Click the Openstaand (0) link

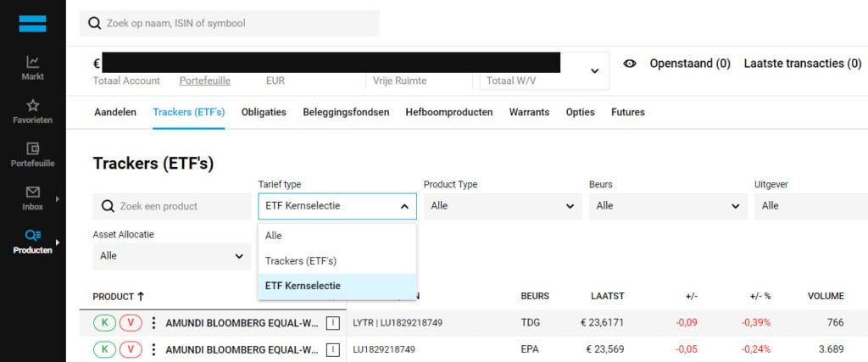point(689,64)
